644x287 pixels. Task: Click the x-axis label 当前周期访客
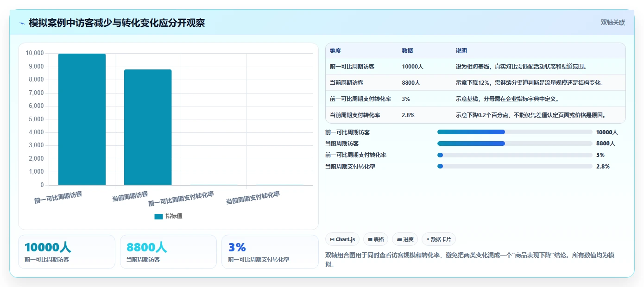click(x=130, y=196)
